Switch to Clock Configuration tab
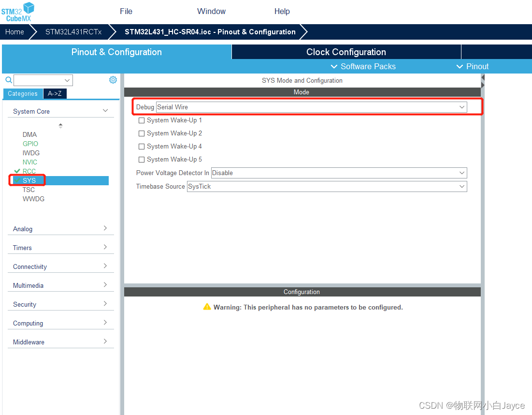 (346, 52)
